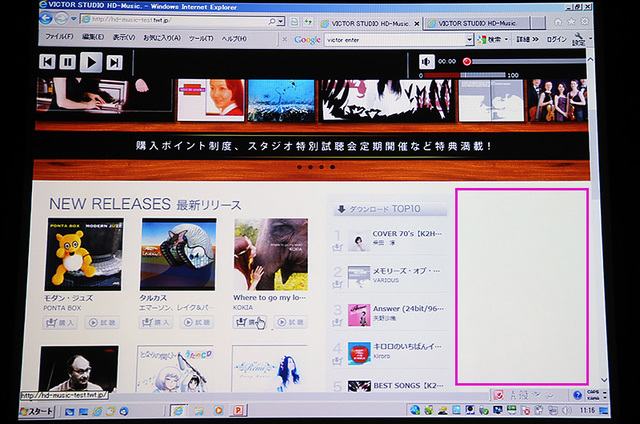Open the ファイル(F) menu
Screen dimensions: 640x424
[60, 38]
